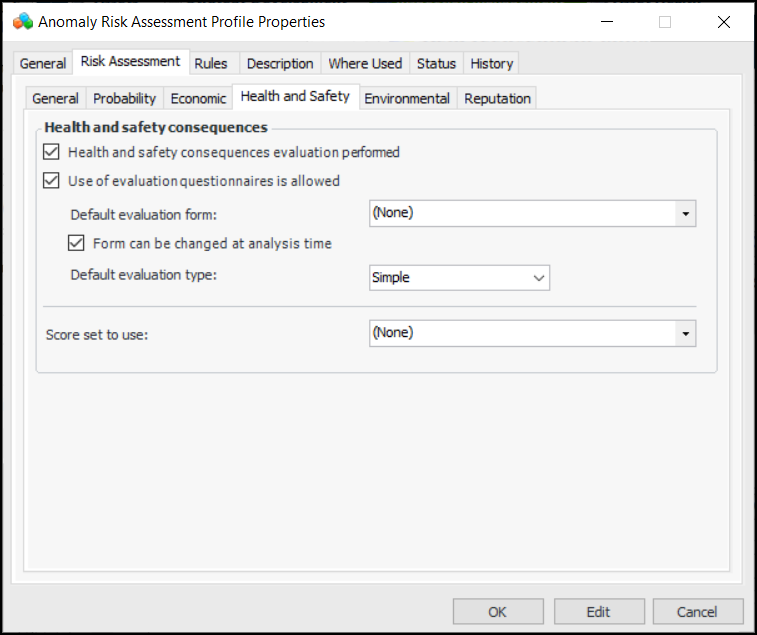The image size is (757, 635).
Task: Expand the Default evaluation type combo box
Action: point(539,278)
